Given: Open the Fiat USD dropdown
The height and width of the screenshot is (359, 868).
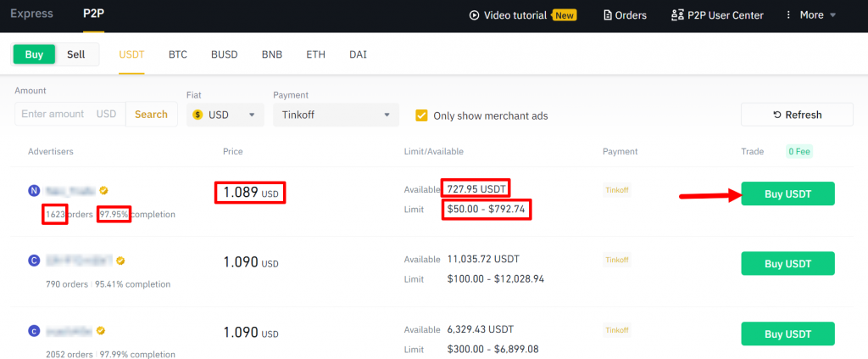Looking at the screenshot, I should (x=227, y=115).
